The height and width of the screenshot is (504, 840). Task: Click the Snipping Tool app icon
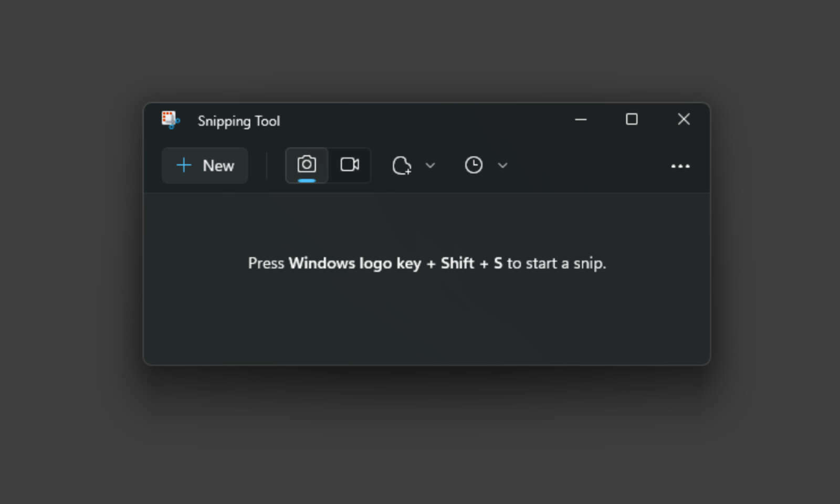point(169,120)
